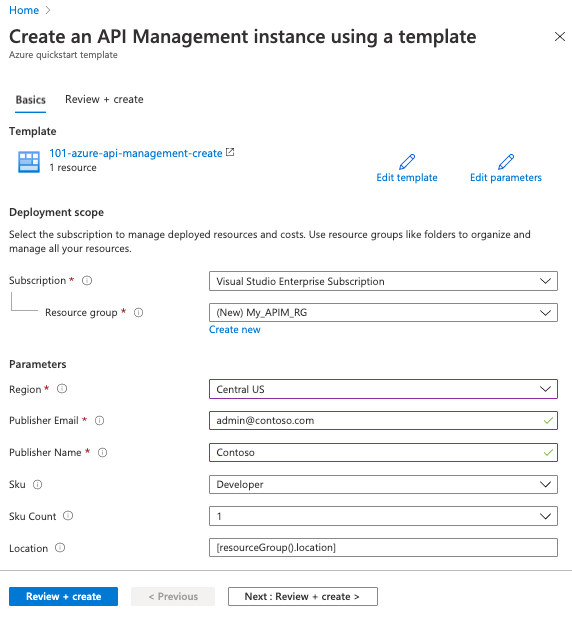The height and width of the screenshot is (625, 572).
Task: Show info tooltip for Sku Count
Action: click(x=68, y=516)
